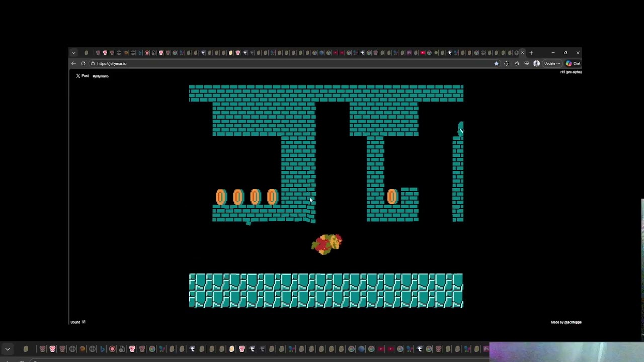The image size is (644, 362).
Task: Restore down the browser window
Action: tap(565, 53)
